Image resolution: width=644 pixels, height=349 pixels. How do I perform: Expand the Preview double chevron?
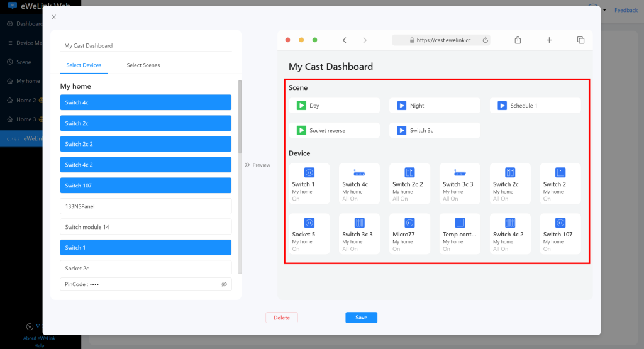(x=247, y=165)
